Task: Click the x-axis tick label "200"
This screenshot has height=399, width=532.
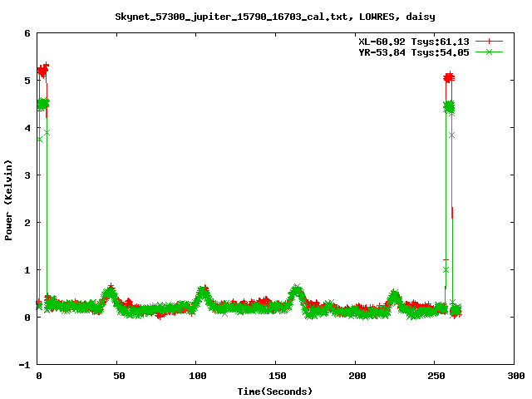Action: tap(357, 376)
